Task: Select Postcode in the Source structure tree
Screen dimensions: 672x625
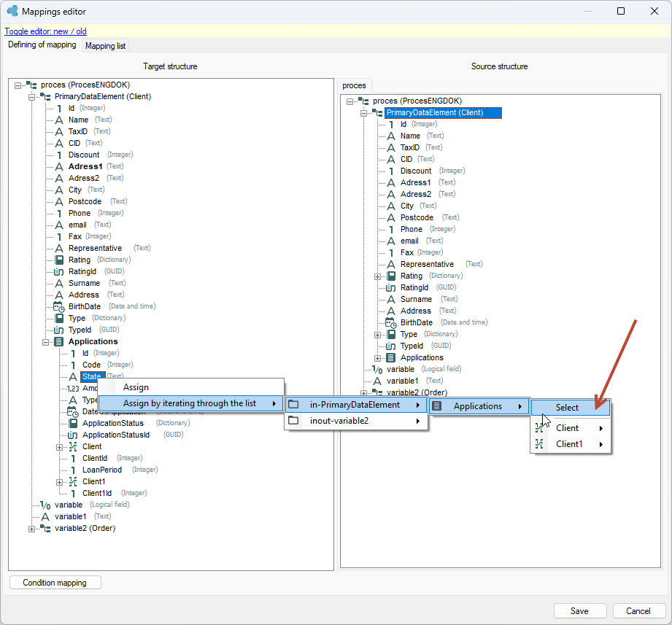Action: tap(417, 217)
